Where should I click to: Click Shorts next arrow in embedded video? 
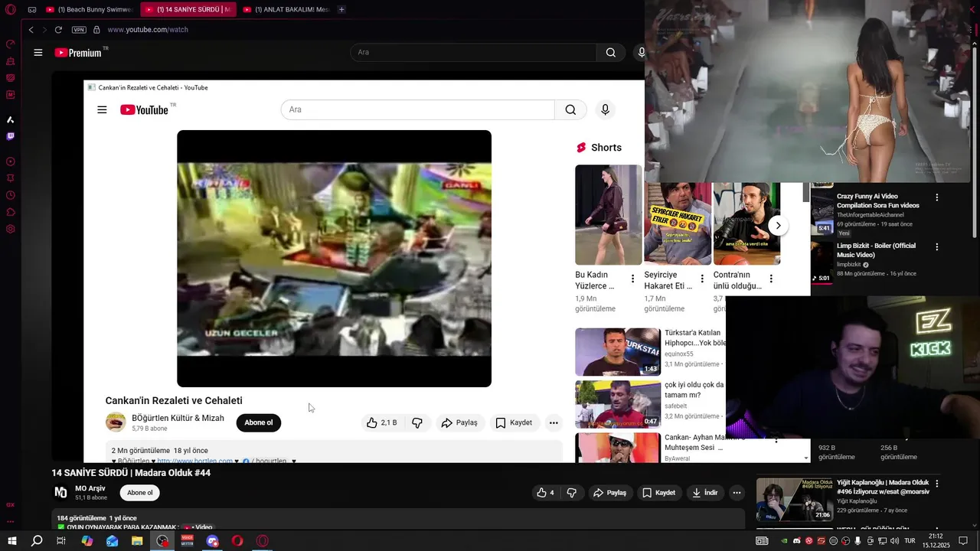coord(778,226)
